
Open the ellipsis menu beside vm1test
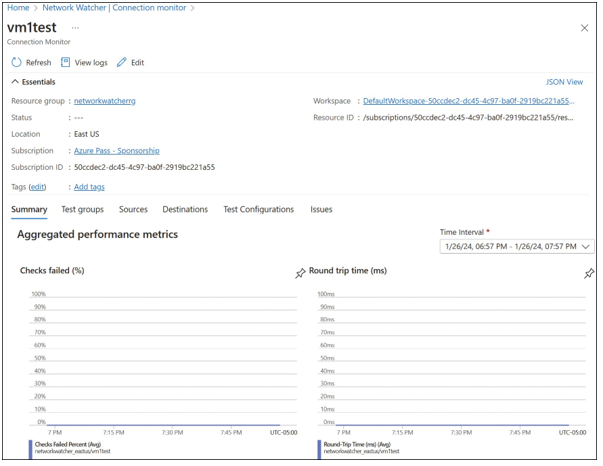tap(75, 28)
